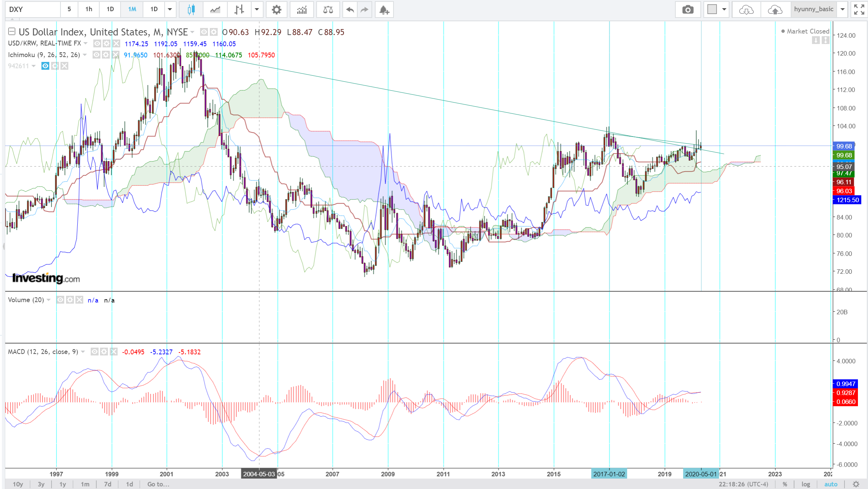Expand the time interval dropdown arrow
Image resolution: width=868 pixels, height=489 pixels.
pyautogui.click(x=170, y=9)
